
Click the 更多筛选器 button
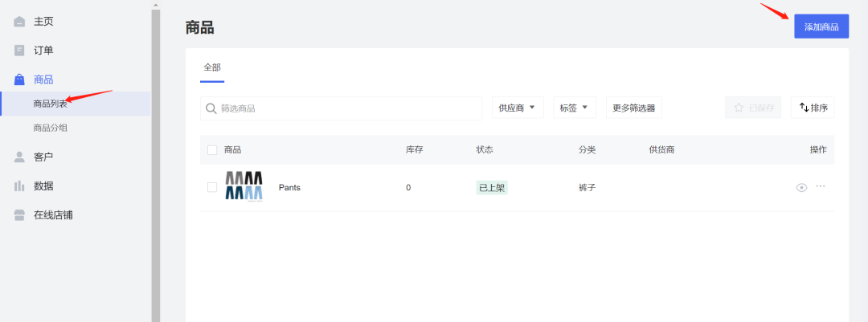pos(634,108)
